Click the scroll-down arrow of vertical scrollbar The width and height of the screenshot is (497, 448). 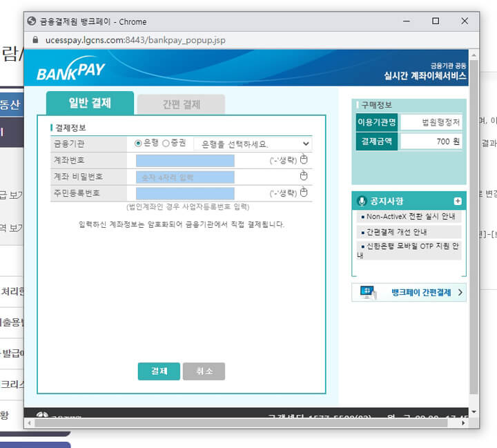474,412
